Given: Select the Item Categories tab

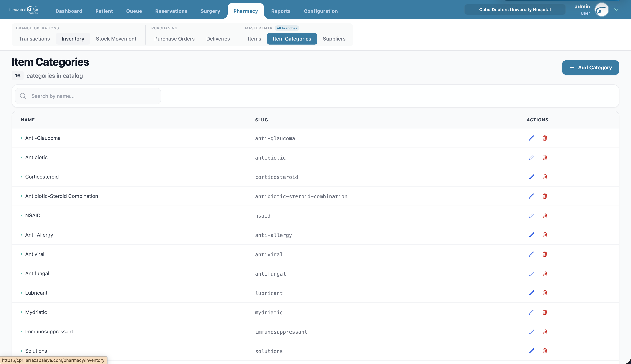Looking at the screenshot, I should click(x=292, y=39).
